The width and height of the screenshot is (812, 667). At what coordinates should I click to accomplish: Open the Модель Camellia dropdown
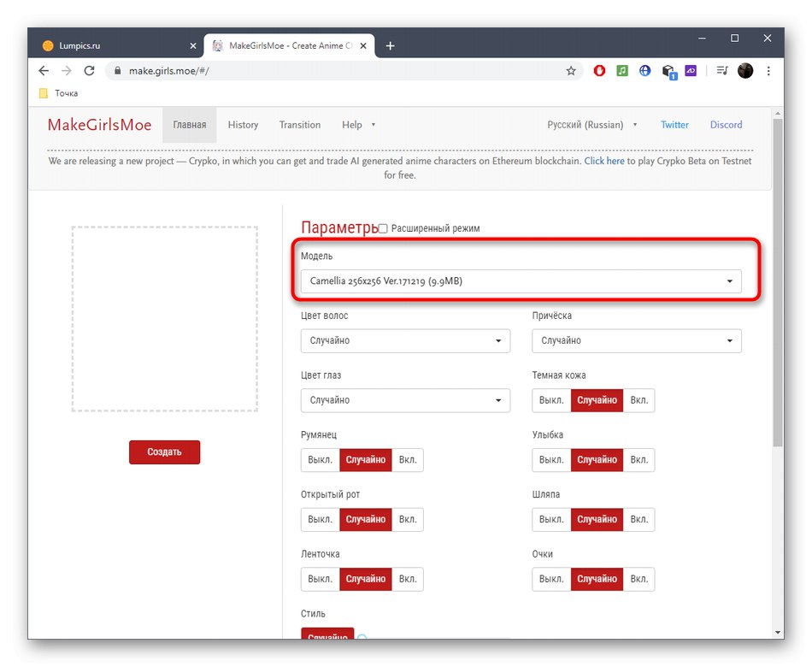[x=521, y=281]
